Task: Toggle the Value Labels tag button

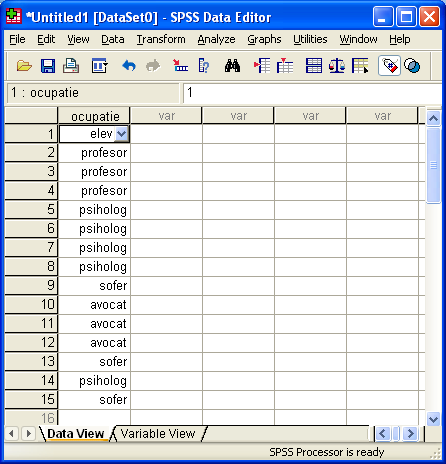Action: point(389,66)
